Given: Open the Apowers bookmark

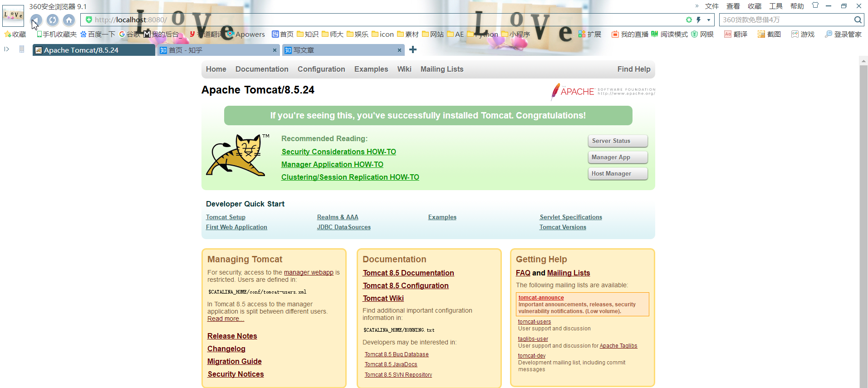Looking at the screenshot, I should 246,34.
